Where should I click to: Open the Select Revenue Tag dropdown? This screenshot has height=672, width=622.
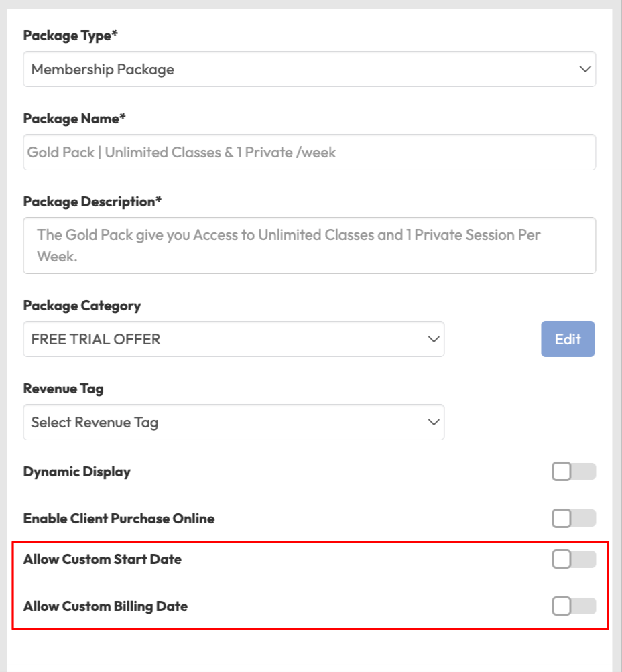click(233, 422)
